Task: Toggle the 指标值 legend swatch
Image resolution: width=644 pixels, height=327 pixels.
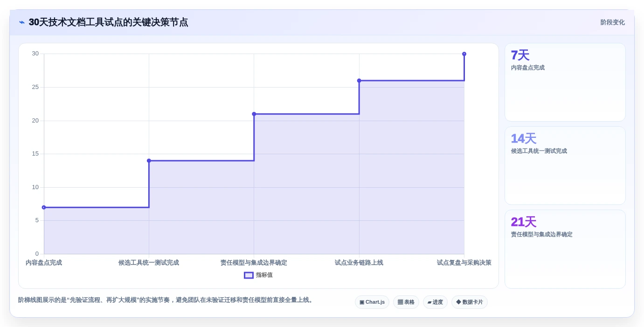Action: point(249,275)
